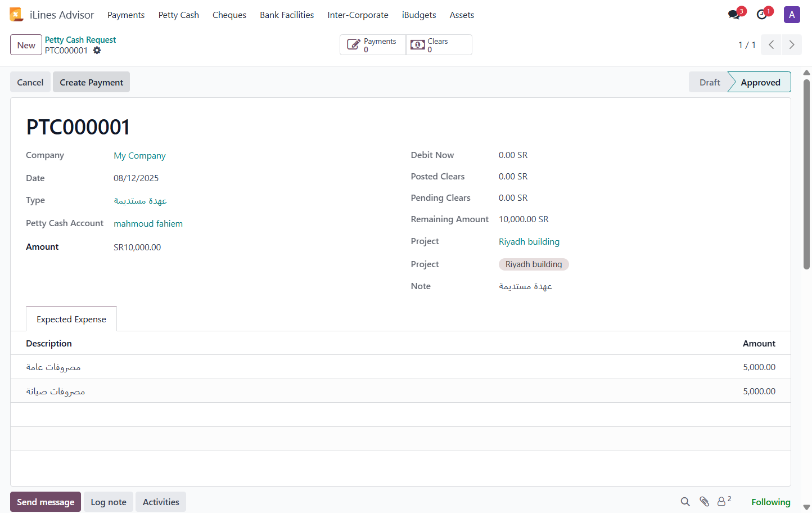Open the Riyadh building project link
Image resolution: width=812 pixels, height=513 pixels.
point(529,242)
